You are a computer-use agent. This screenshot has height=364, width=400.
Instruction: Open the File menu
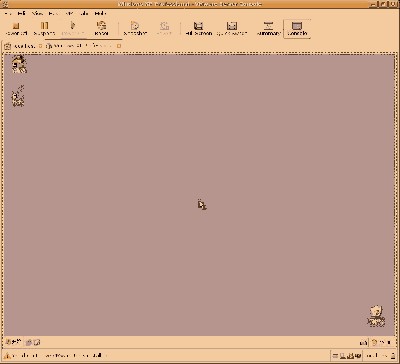pos(8,14)
